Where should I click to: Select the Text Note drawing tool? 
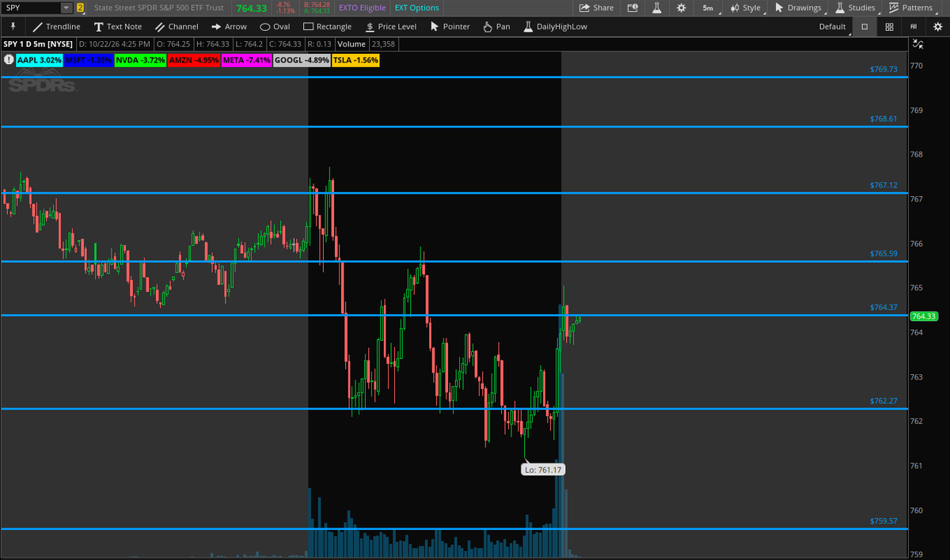117,26
